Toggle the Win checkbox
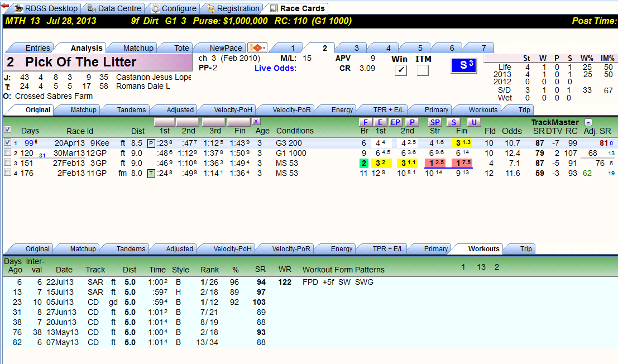This screenshot has width=618, height=364. (x=401, y=70)
